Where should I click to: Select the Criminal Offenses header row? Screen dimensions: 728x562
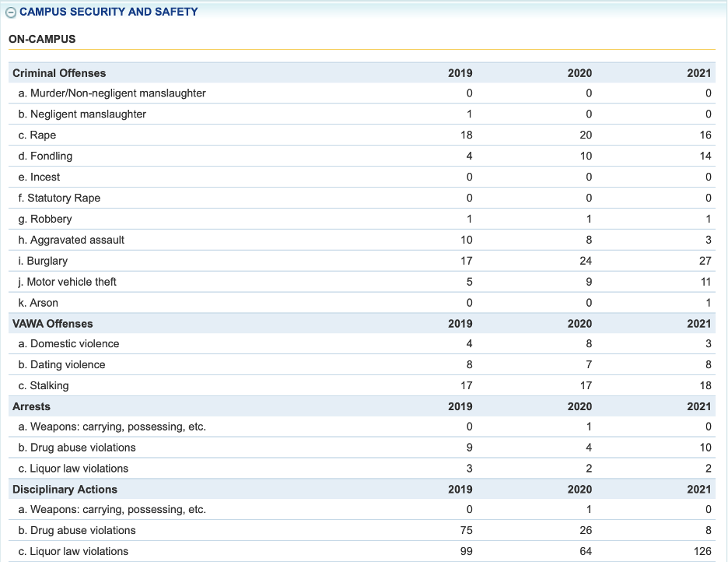coord(58,72)
